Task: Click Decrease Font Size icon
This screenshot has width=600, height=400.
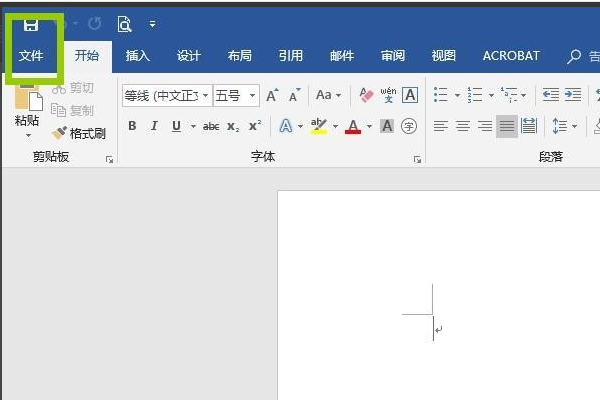Action: tap(294, 95)
